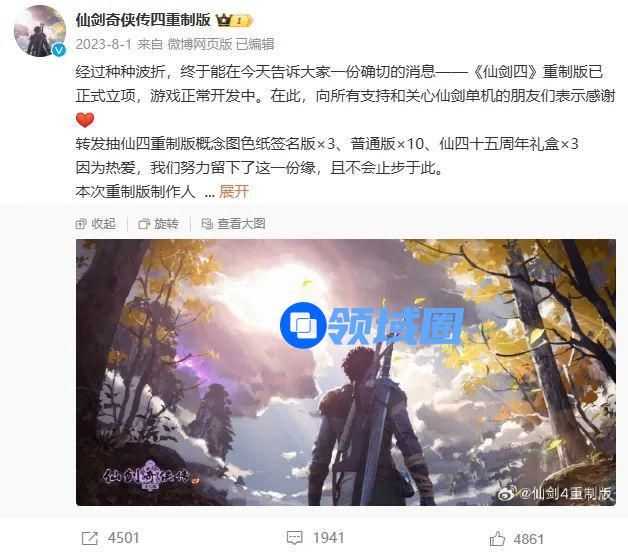The image size is (628, 552).
Task: Click the repost count 4501
Action: click(x=123, y=538)
